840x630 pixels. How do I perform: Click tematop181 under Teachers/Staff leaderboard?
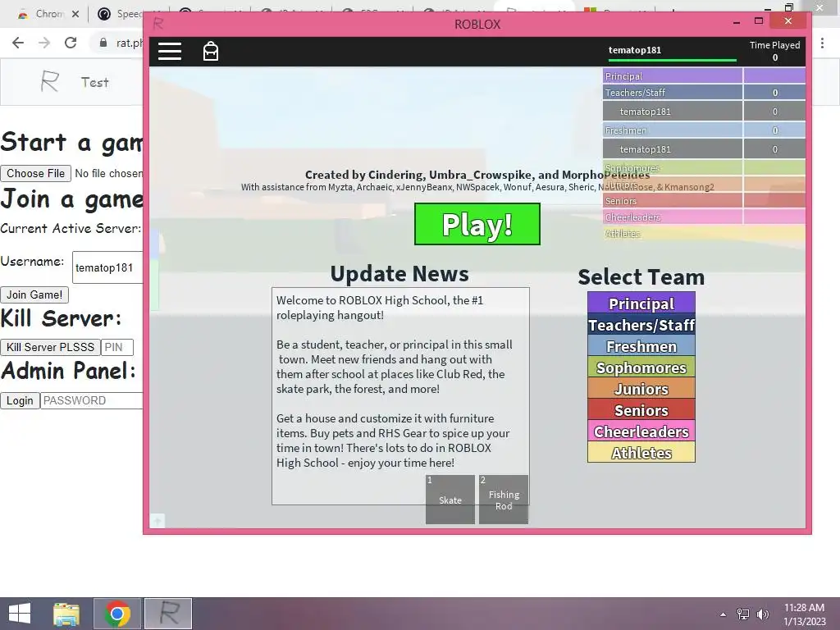point(703,111)
